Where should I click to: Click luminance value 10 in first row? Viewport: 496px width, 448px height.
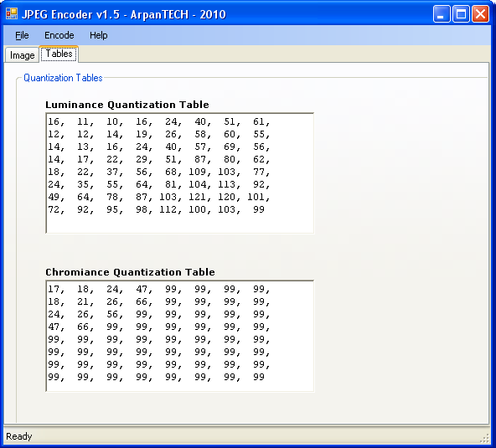(112, 121)
